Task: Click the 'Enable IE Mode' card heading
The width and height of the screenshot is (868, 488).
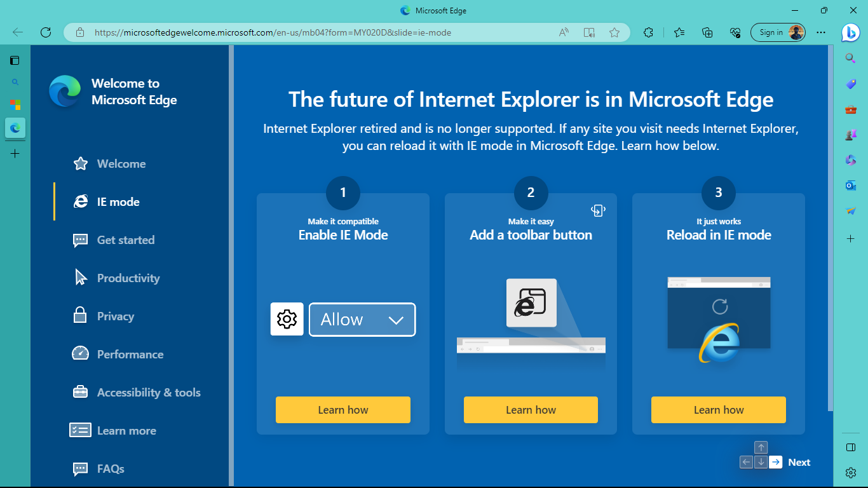Action: point(343,235)
